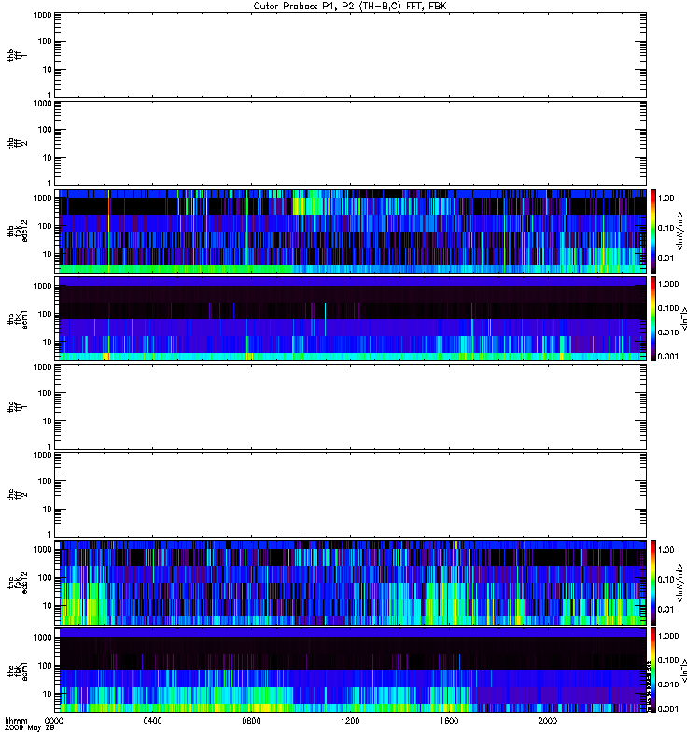Click the thc scm1 nT color bar
Image resolution: width=700 pixels, height=747 pixels.
point(653,670)
